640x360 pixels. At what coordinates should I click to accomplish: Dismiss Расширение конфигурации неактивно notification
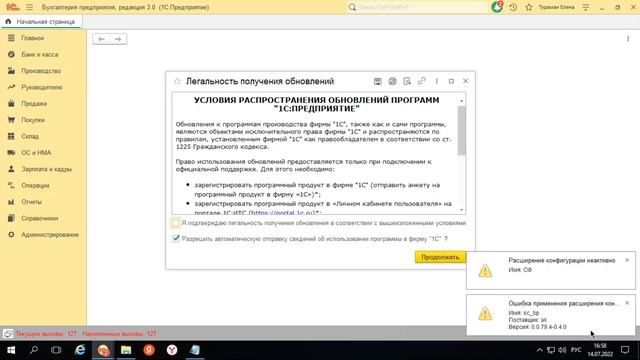(x=627, y=260)
